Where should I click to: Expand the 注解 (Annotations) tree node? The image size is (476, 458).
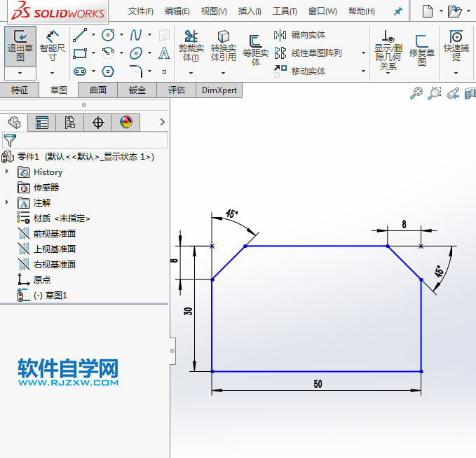tap(7, 202)
